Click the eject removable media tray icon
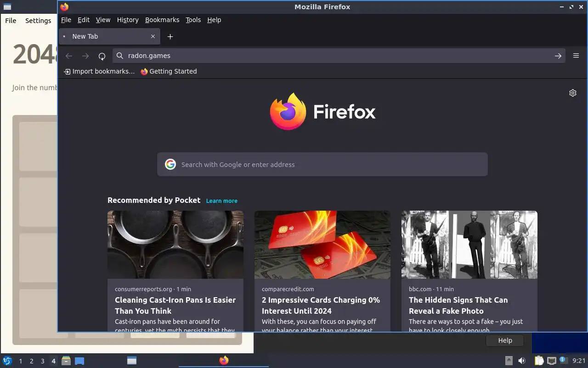Image resolution: width=588 pixels, height=368 pixels. point(509,361)
